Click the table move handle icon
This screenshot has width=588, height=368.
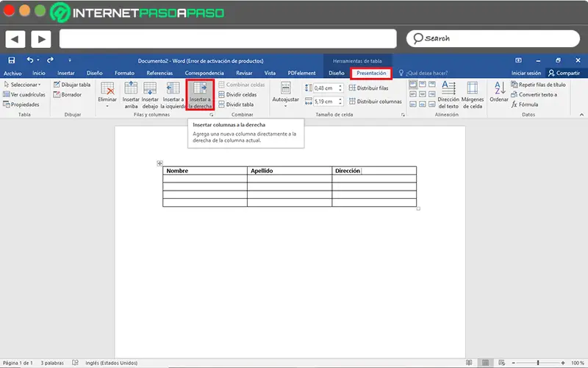pos(159,163)
